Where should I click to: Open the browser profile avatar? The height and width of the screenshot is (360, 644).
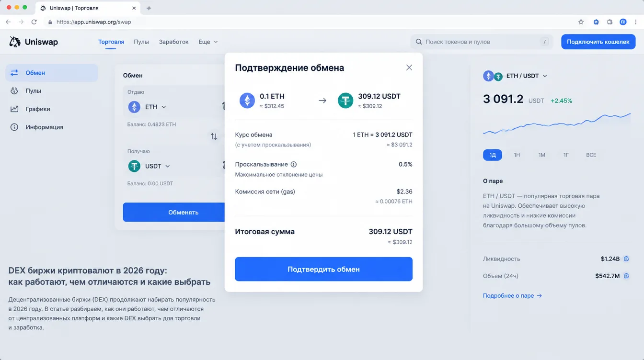point(623,22)
